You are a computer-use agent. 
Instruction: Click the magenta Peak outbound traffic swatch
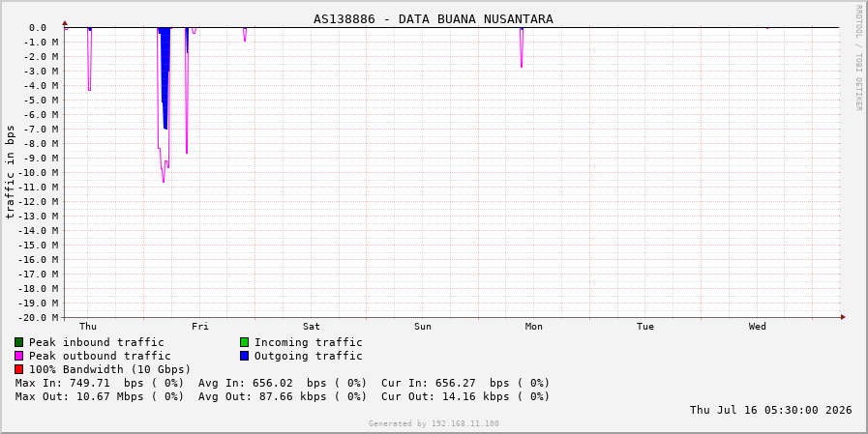[x=18, y=356]
